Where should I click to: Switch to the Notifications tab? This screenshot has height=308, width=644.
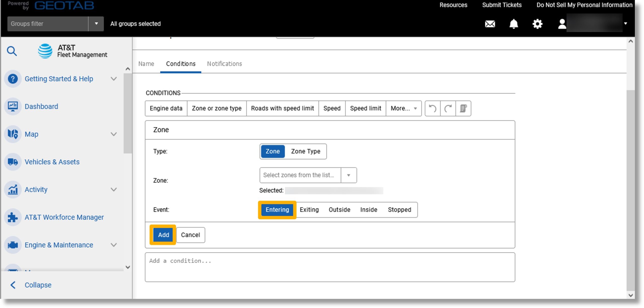(x=224, y=63)
